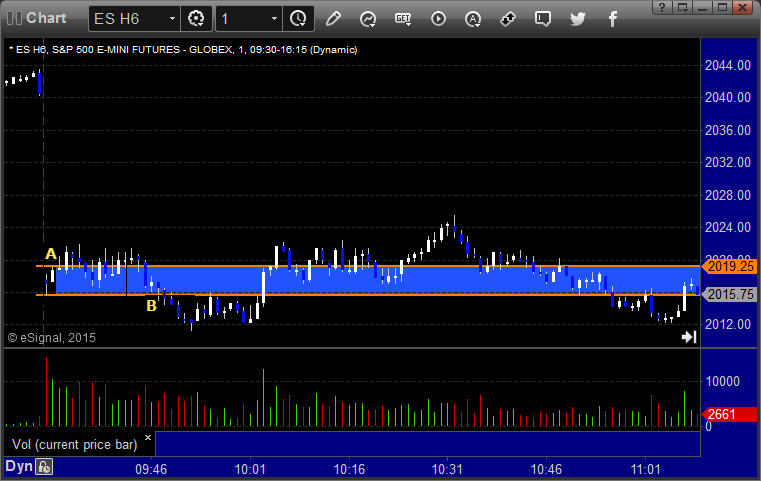This screenshot has width=761, height=481.
Task: Expand the ES H6 symbol dropdown
Action: click(x=172, y=19)
